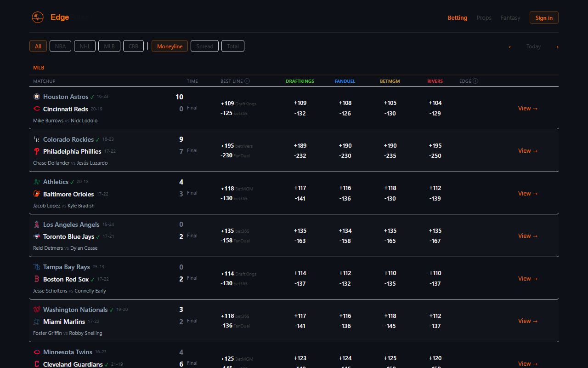
Task: Click the Toronto Blue Jays team logo
Action: coord(37,236)
